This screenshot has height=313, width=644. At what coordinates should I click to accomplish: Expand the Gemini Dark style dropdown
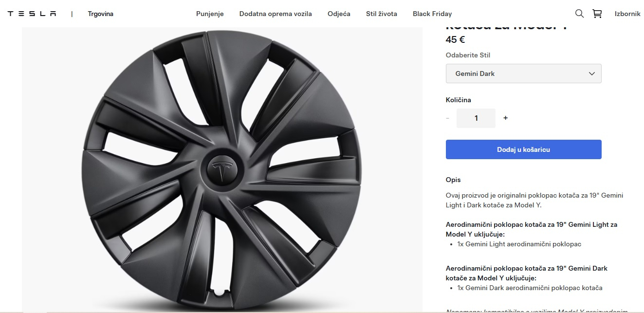point(523,74)
